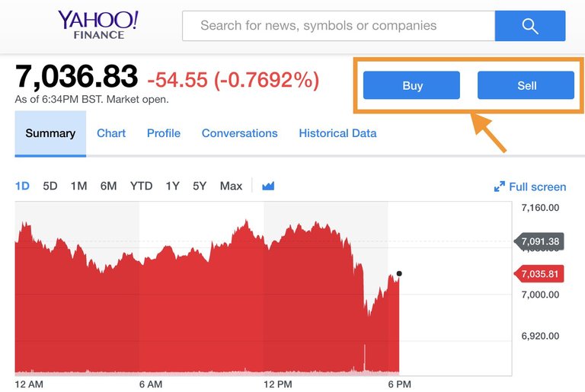Select the 1D chart range
This screenshot has width=585, height=392.
pyautogui.click(x=22, y=186)
